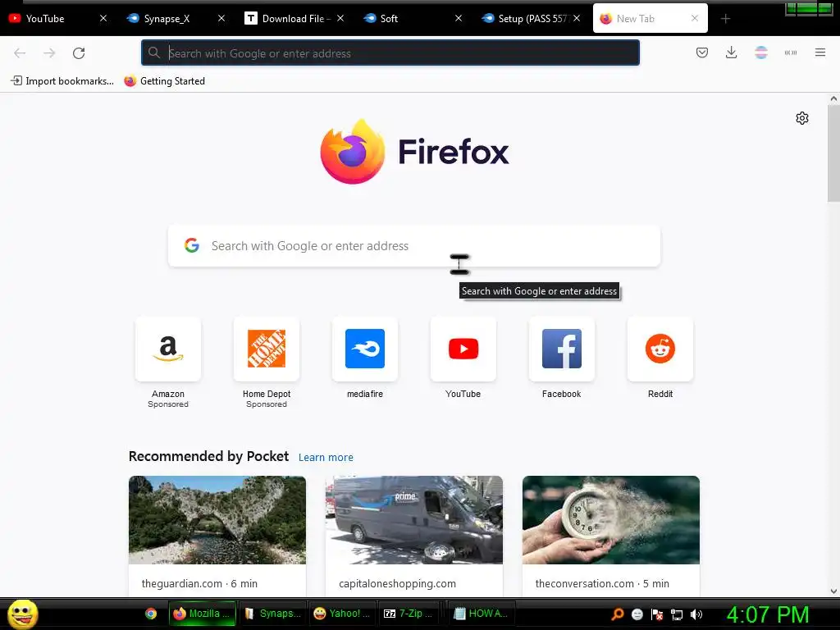Viewport: 840px width, 630px height.
Task: Open the HOW A... notepad taskbar window
Action: (481, 614)
